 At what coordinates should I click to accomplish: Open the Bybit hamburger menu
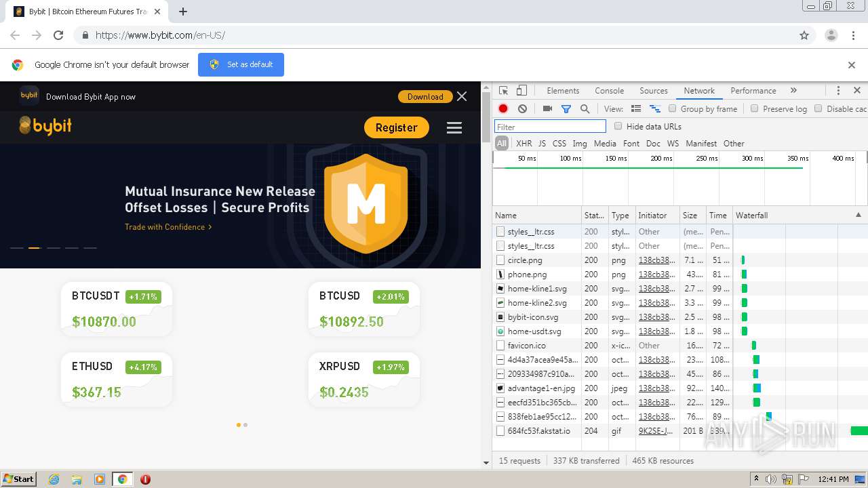pos(454,127)
